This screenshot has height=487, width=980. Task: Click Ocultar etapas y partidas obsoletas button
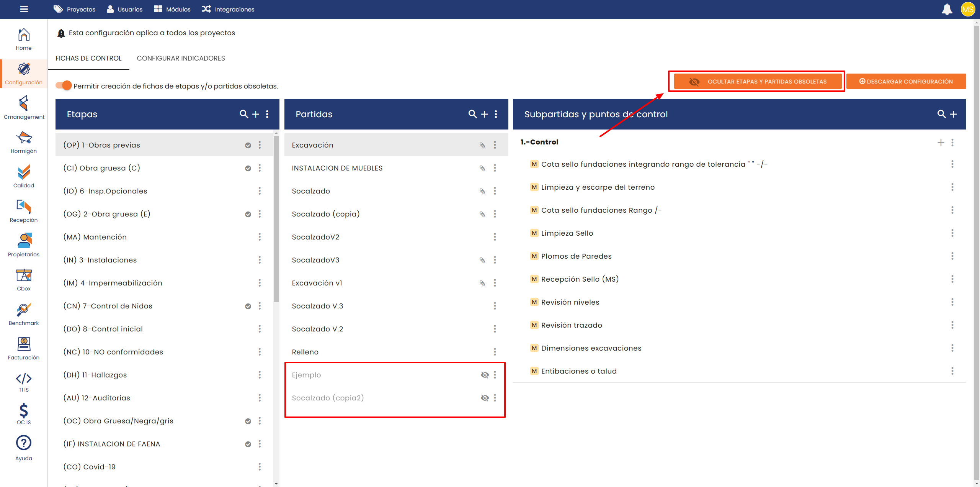(x=758, y=81)
